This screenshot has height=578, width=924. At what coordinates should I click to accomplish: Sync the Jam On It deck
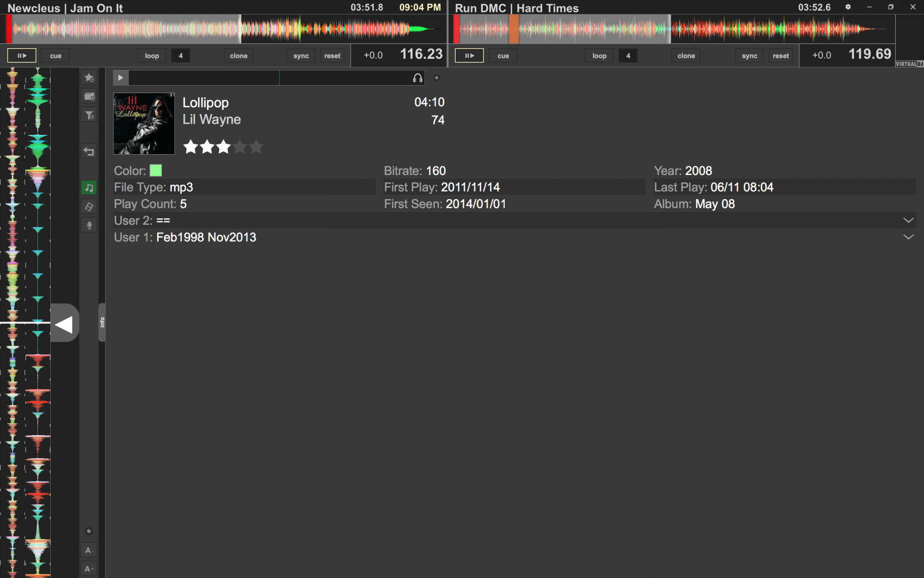[x=301, y=56]
